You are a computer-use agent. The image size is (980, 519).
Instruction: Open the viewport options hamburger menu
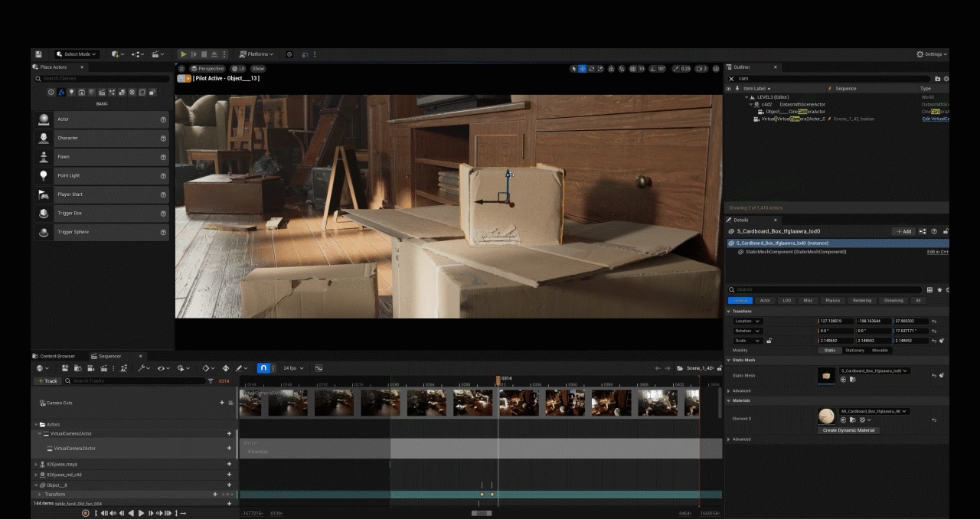pyautogui.click(x=182, y=68)
